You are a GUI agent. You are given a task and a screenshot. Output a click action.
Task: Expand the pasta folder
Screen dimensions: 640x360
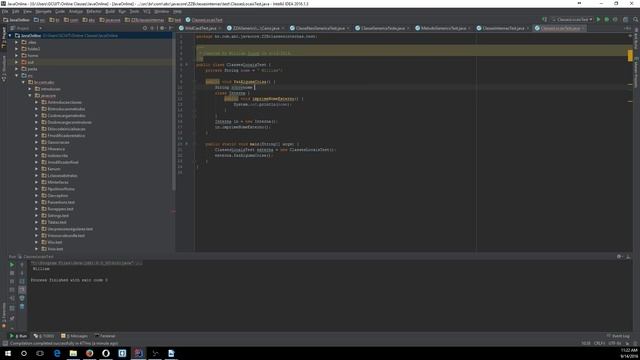tap(17, 69)
